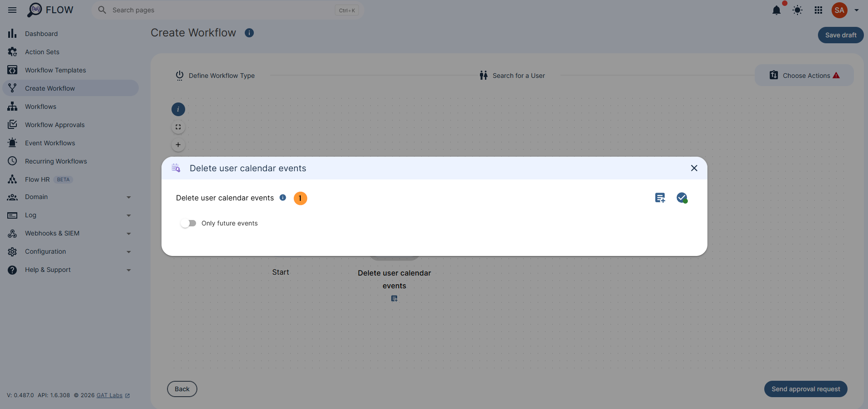Click the Dashboard bar chart icon
The height and width of the screenshot is (409, 868).
12,34
